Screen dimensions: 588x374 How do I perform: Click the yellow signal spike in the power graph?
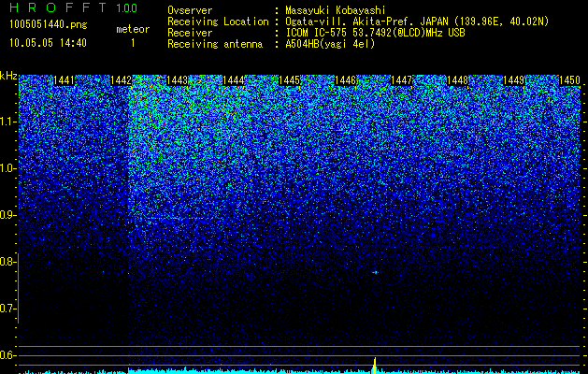(x=374, y=366)
